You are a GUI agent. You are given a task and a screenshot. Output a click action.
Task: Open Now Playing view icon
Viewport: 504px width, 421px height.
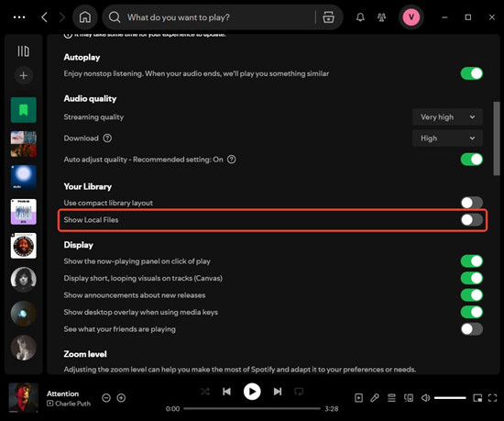(358, 398)
